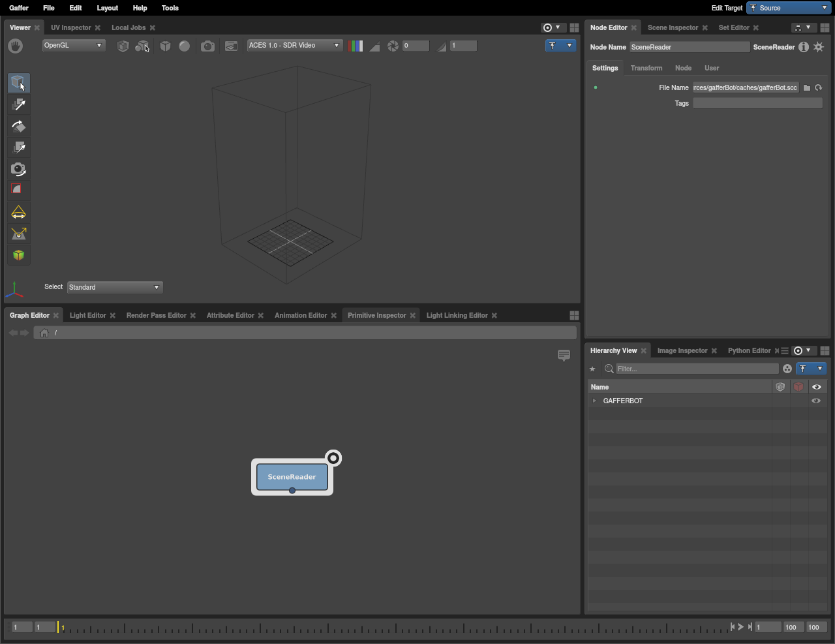Click the visibility eye column header
The image size is (835, 644).
tap(817, 387)
